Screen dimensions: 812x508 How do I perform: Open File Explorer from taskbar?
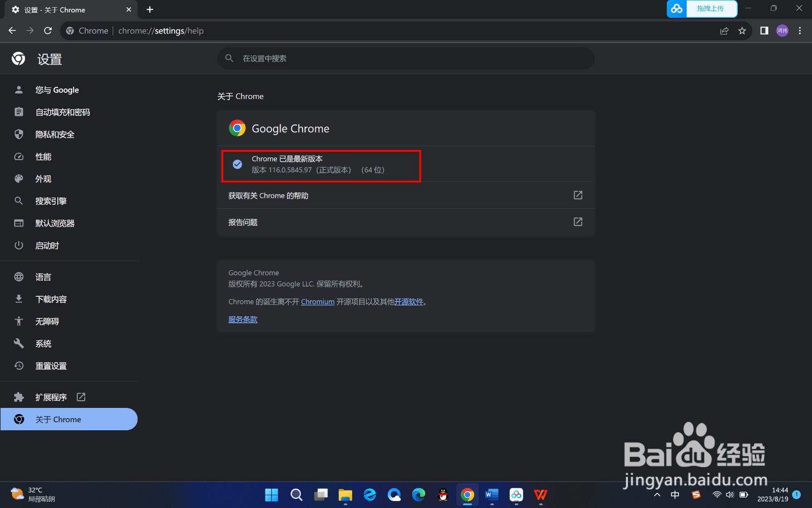coord(345,495)
